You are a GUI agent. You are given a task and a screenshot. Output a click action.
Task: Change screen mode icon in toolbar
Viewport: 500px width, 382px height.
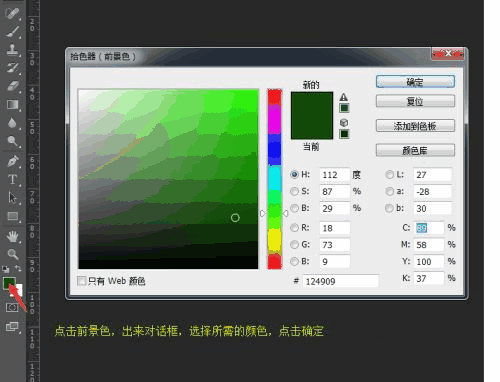tap(12, 327)
